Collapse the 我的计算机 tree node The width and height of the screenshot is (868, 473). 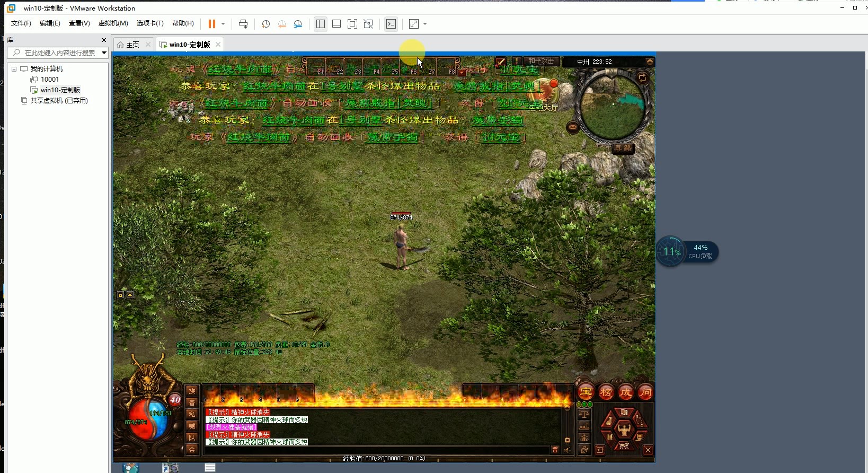click(x=14, y=69)
